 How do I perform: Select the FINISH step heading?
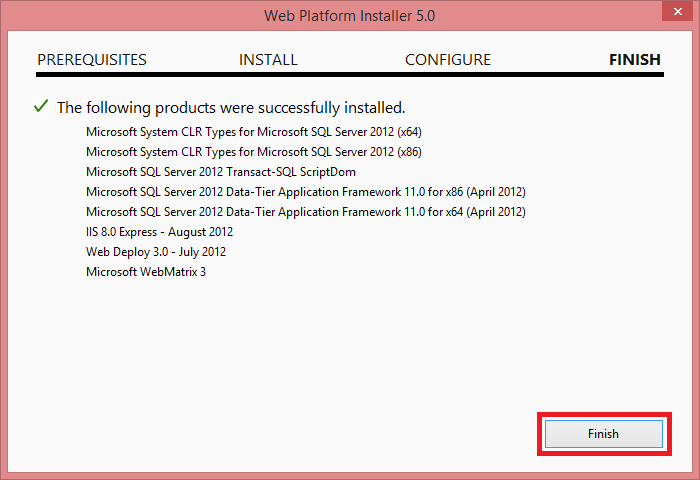click(635, 60)
